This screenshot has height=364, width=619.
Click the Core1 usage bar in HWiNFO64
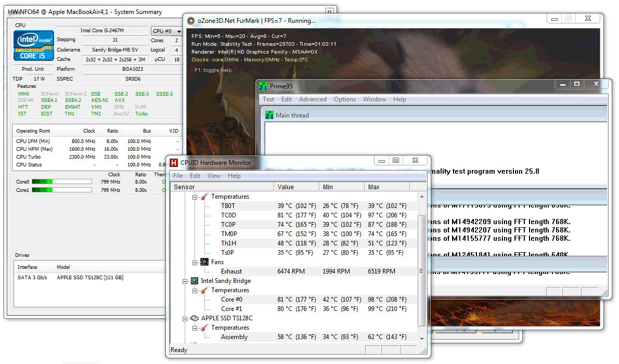62,190
